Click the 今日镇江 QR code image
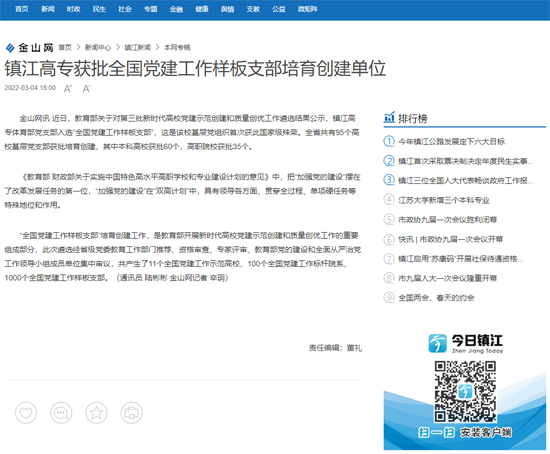The height and width of the screenshot is (454, 550). point(465,391)
